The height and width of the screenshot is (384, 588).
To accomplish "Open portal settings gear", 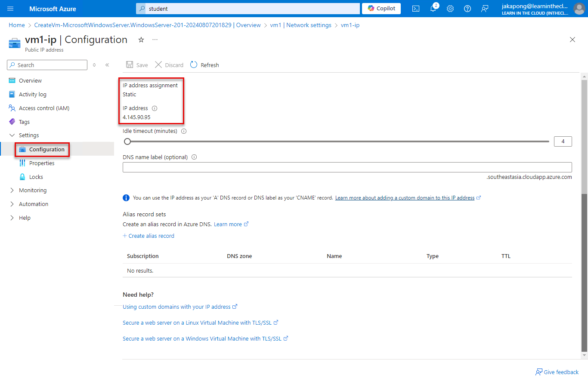I will pyautogui.click(x=450, y=9).
